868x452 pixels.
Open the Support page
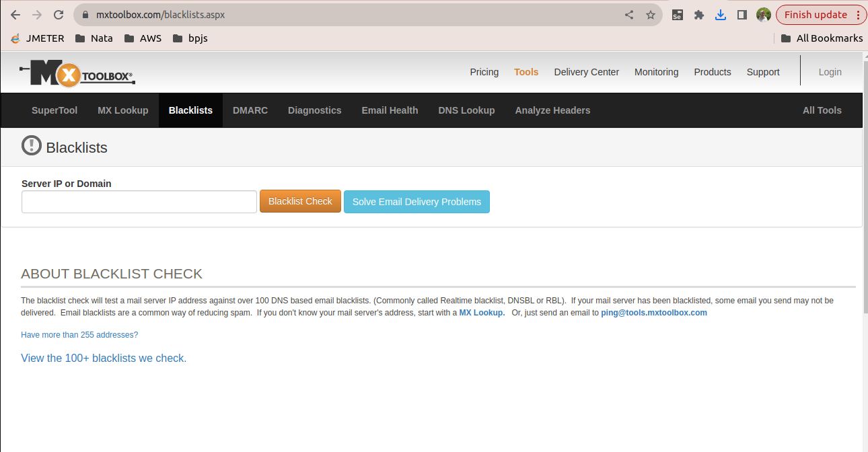tap(763, 72)
